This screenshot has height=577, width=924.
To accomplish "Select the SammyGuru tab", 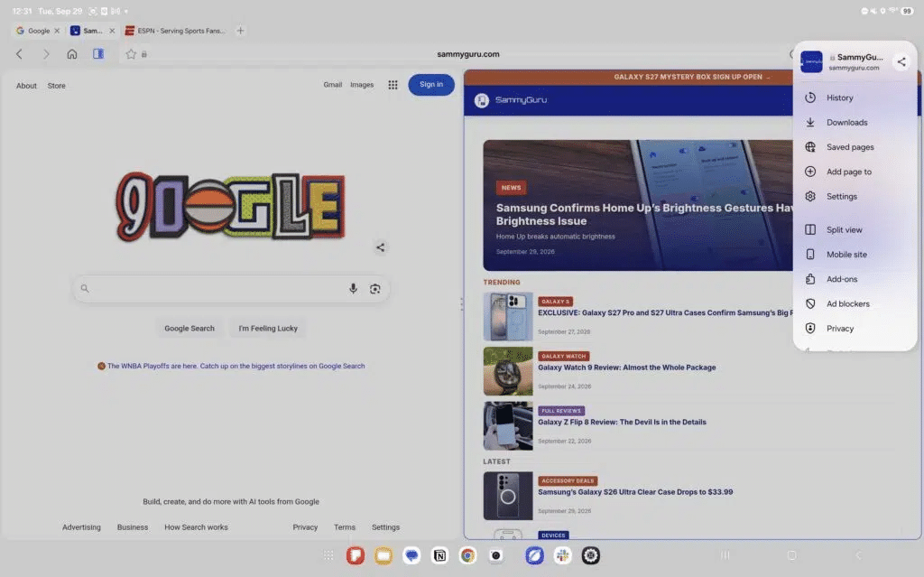I will [x=87, y=31].
